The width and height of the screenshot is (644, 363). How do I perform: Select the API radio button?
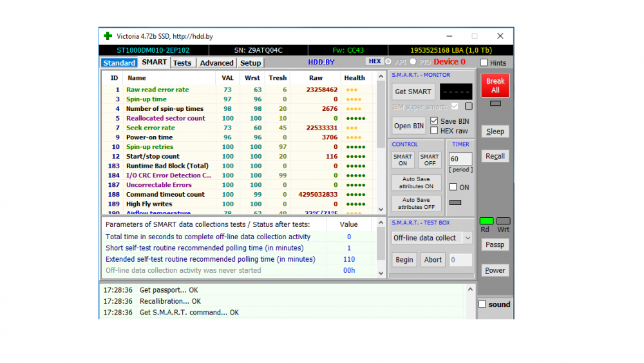click(388, 62)
